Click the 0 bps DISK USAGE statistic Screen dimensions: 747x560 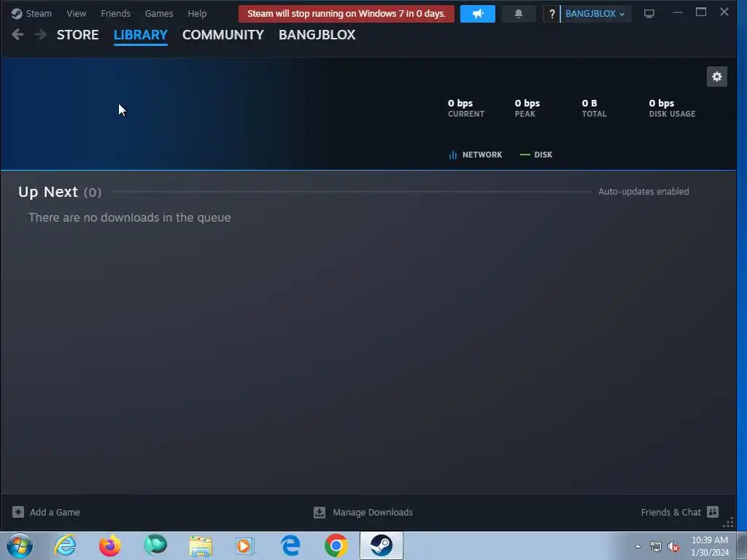pyautogui.click(x=672, y=108)
